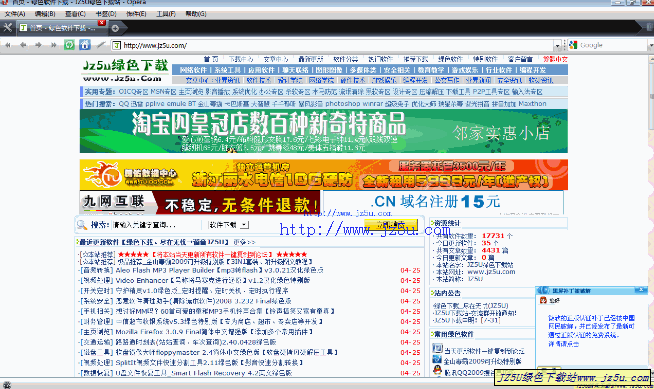Open the Mozilla Firefox 3.0.9 Final entry
Viewport: 654px width, 389px height.
click(x=214, y=332)
